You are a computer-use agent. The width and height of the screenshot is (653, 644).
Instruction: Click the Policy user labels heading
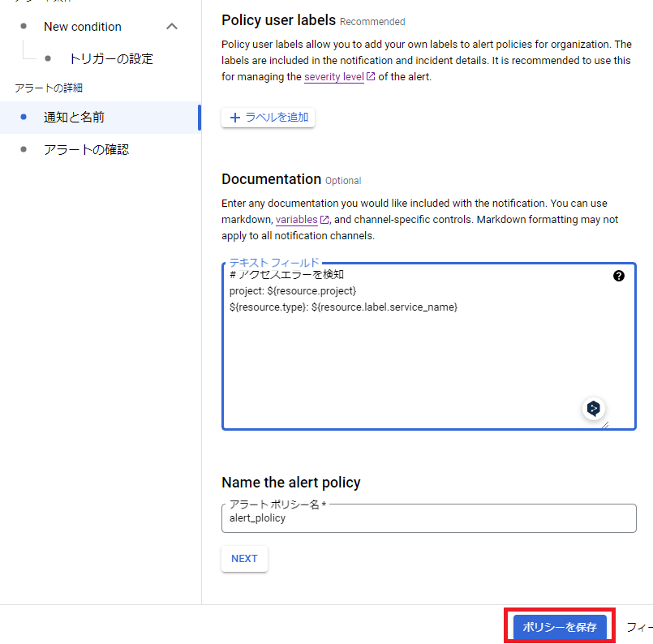coord(278,20)
